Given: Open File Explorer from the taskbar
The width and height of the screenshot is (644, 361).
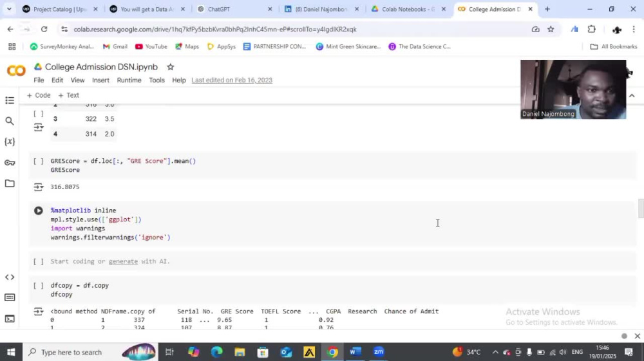Looking at the screenshot, I should 240,352.
